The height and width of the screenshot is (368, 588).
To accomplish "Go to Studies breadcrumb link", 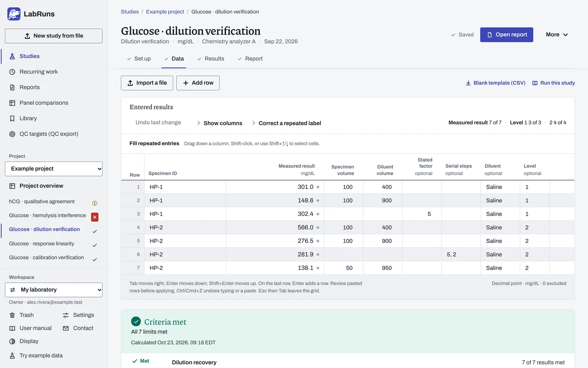I will [130, 12].
